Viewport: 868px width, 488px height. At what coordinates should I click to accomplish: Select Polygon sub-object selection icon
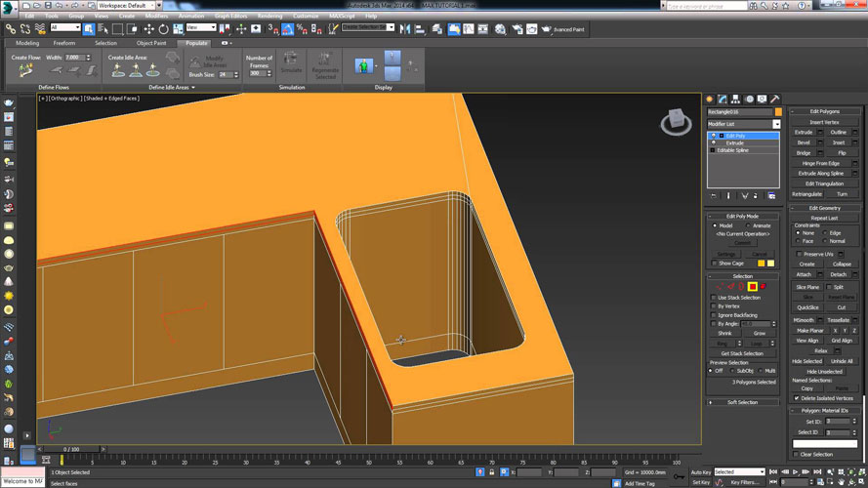click(x=753, y=286)
